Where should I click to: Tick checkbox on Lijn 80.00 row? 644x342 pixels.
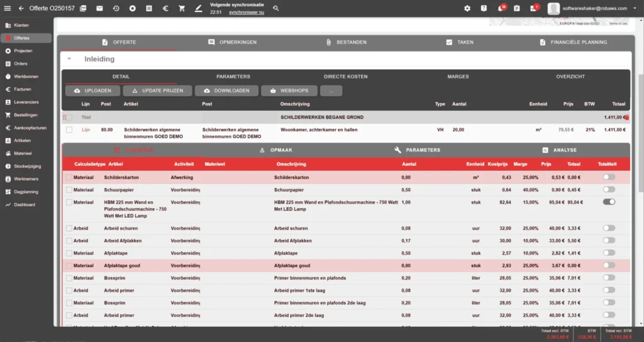click(69, 130)
